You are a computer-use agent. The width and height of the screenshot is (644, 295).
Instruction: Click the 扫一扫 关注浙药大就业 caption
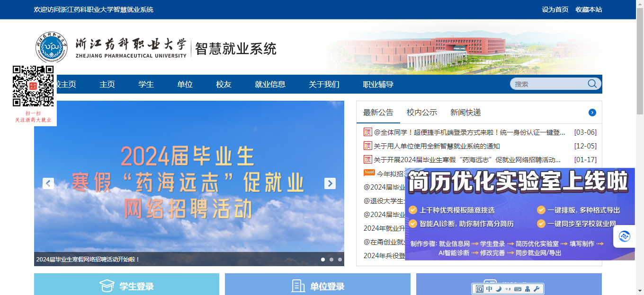(x=33, y=117)
